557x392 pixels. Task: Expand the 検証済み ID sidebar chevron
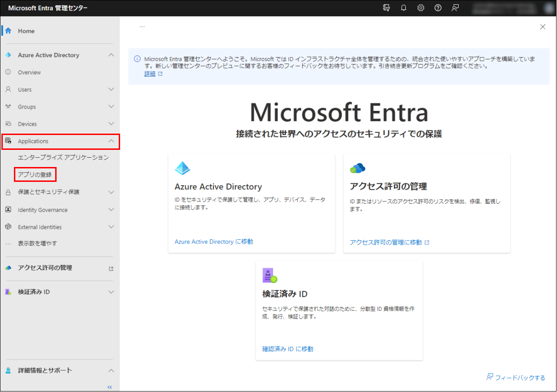click(111, 292)
